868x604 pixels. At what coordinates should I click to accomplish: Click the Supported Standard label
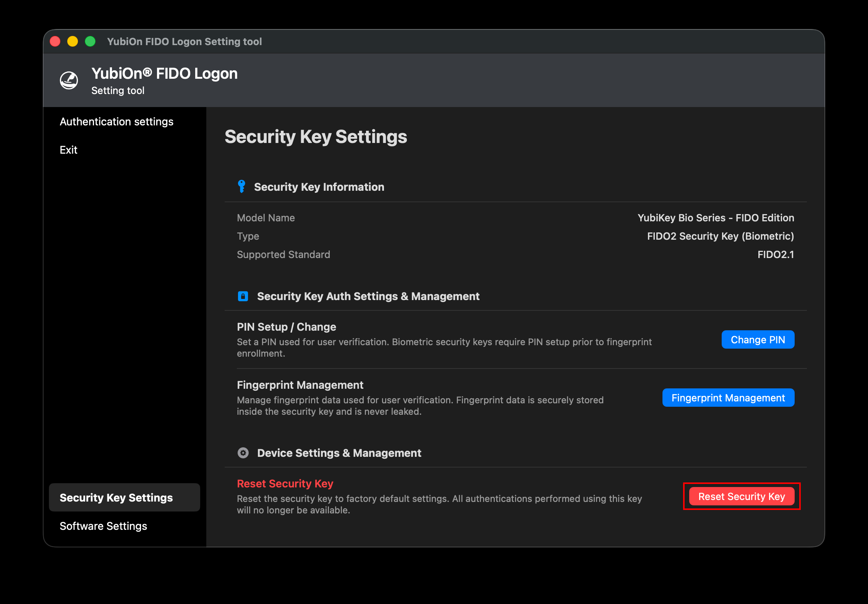click(x=283, y=255)
